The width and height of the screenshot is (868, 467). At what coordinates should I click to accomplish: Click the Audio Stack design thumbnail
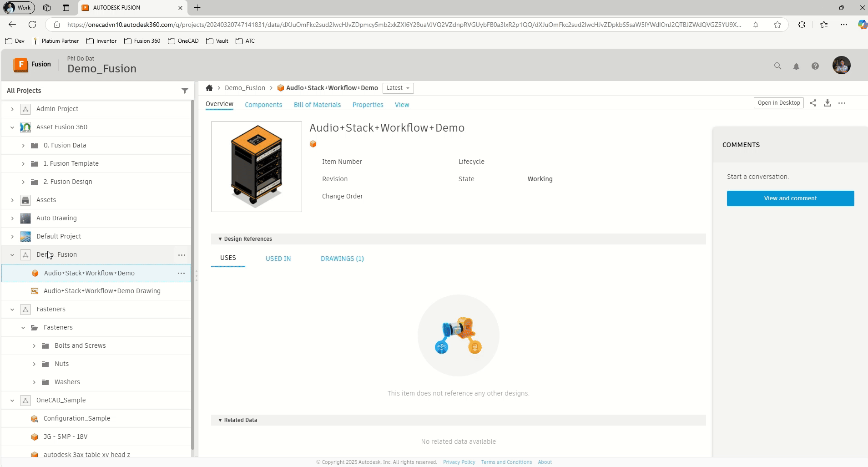(x=257, y=167)
